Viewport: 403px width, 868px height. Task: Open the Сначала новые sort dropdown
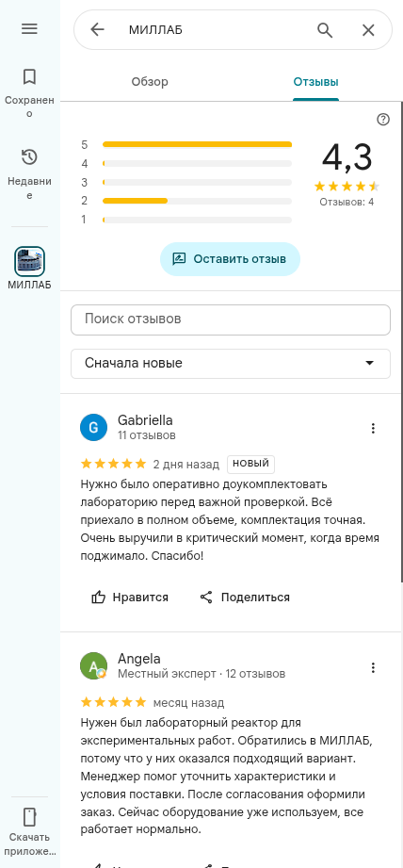pos(231,363)
